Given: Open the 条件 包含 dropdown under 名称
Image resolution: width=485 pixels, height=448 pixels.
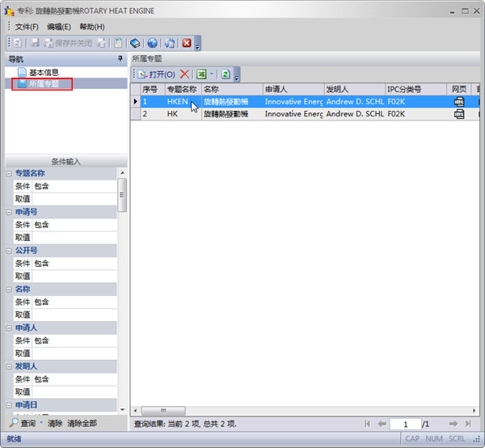Looking at the screenshot, I should [x=74, y=302].
